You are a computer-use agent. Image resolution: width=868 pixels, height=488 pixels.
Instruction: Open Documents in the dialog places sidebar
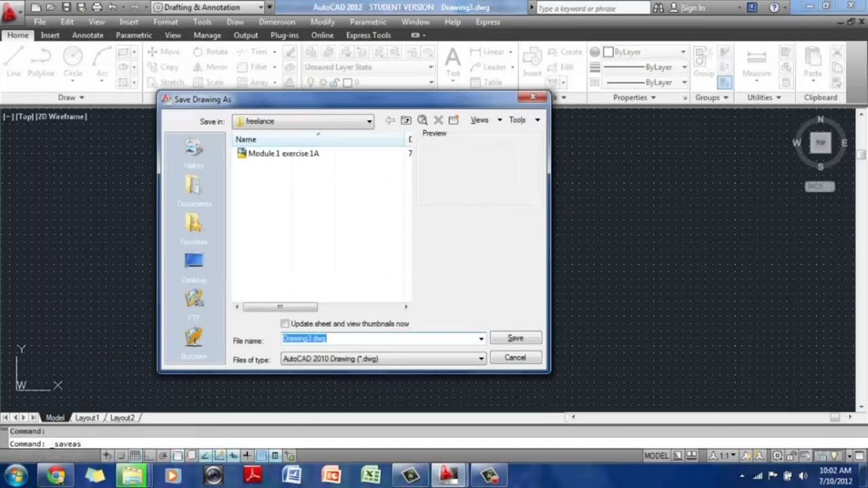pos(194,192)
